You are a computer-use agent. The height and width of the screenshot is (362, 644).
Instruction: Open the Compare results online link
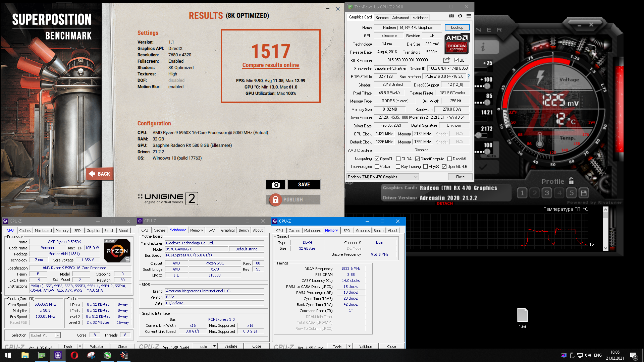click(271, 65)
